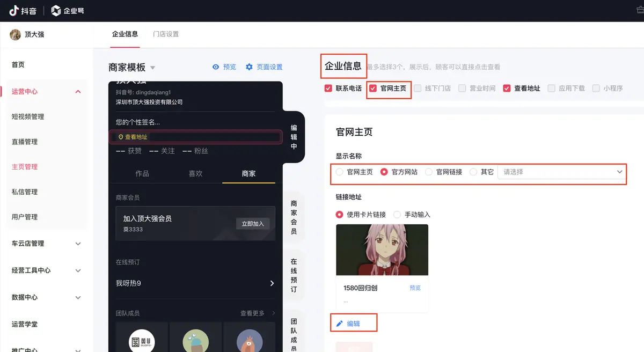Open the 我呀热9 arrow
This screenshot has height=352, width=644.
(272, 283)
